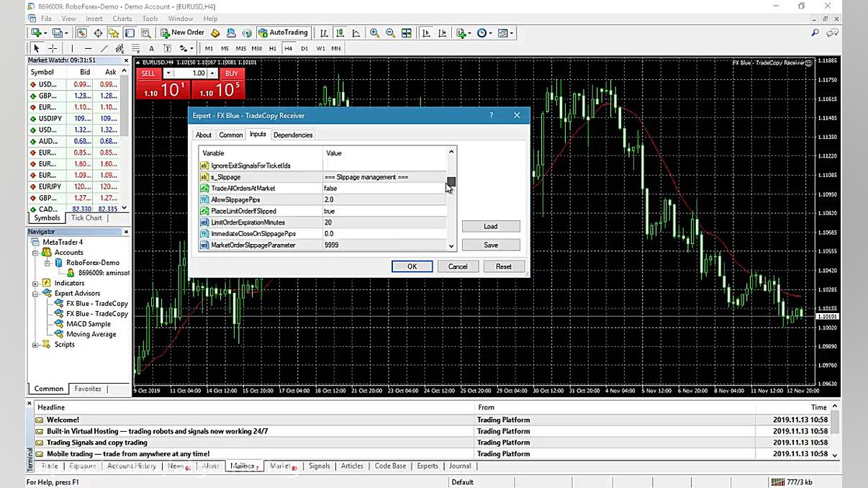Switch to the Common tab in Expert dialog
The height and width of the screenshot is (488, 868).
click(x=231, y=135)
